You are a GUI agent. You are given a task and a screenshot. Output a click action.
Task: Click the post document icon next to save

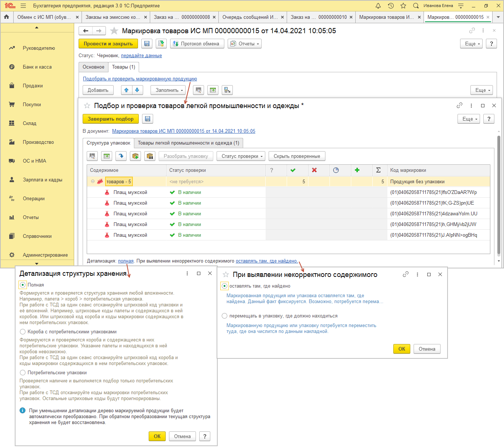(x=161, y=44)
